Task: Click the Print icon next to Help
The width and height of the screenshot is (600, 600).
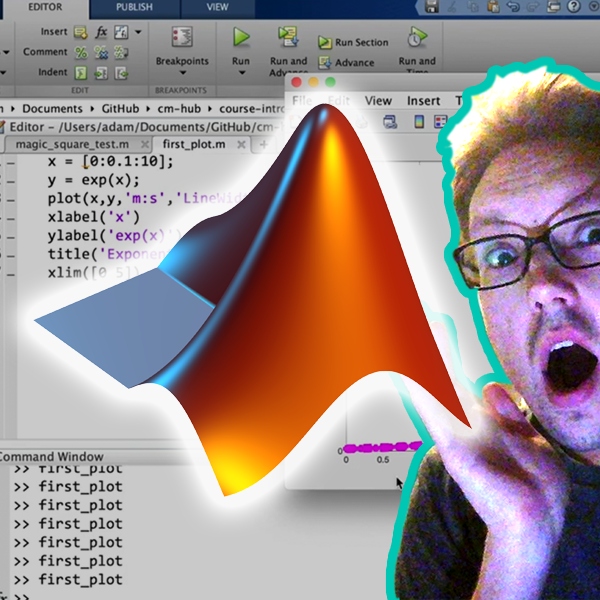Action: coord(553,7)
